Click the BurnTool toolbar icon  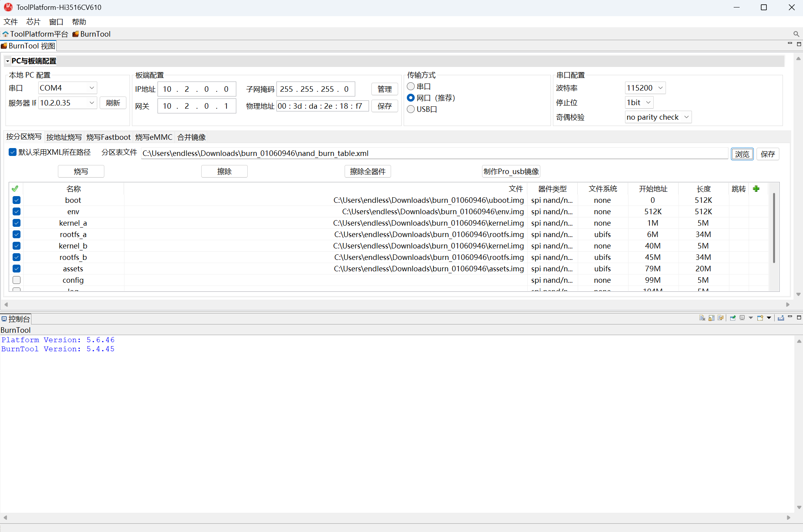76,34
